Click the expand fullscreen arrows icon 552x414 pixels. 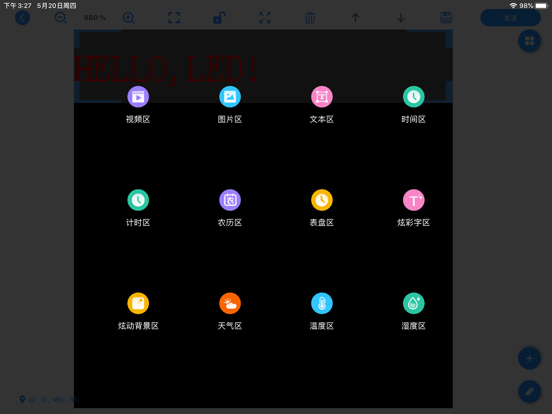coord(265,18)
